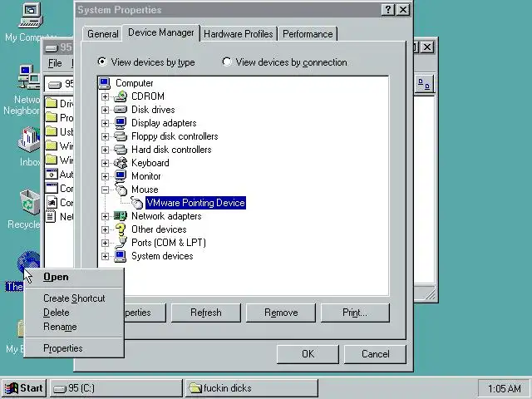Click the Internet globe desktop icon
Screen dimensions: 532x399
28,263
